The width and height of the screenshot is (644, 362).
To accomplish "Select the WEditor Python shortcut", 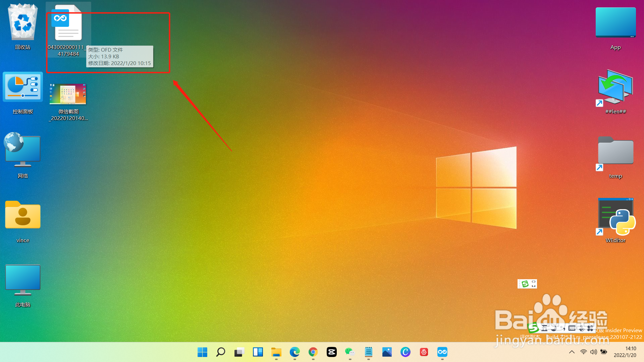I will 615,217.
